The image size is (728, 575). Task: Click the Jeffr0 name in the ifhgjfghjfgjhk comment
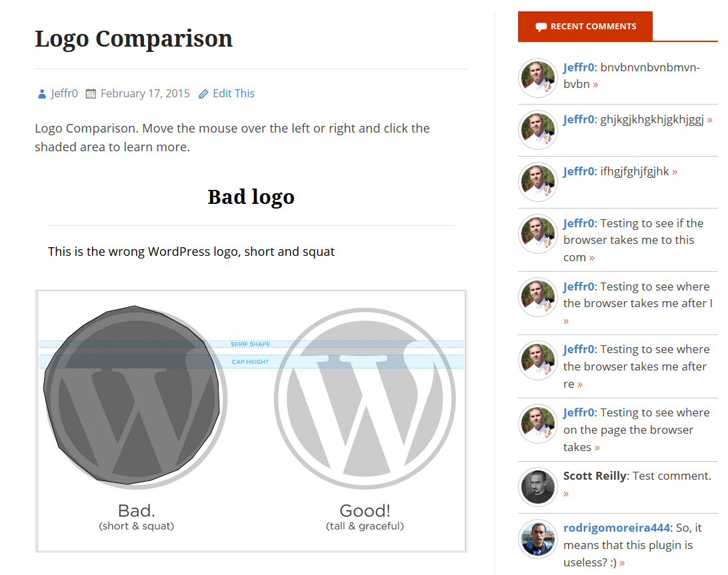point(578,172)
